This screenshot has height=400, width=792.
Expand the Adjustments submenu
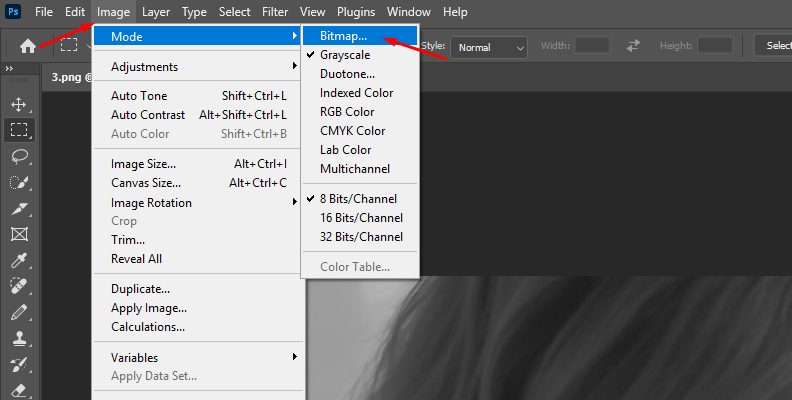[x=199, y=67]
